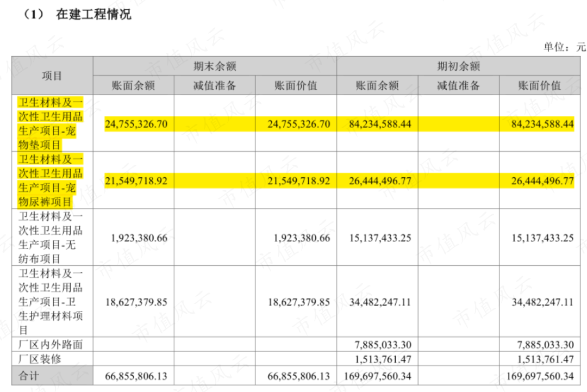Click 账面价值 header under 期末余额
Viewport: 587px width, 392px height.
[x=296, y=85]
